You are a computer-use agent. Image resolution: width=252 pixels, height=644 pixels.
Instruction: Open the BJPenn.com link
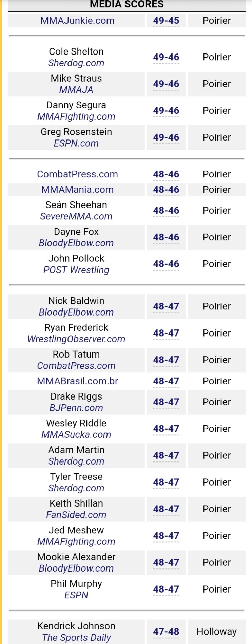[x=76, y=408]
